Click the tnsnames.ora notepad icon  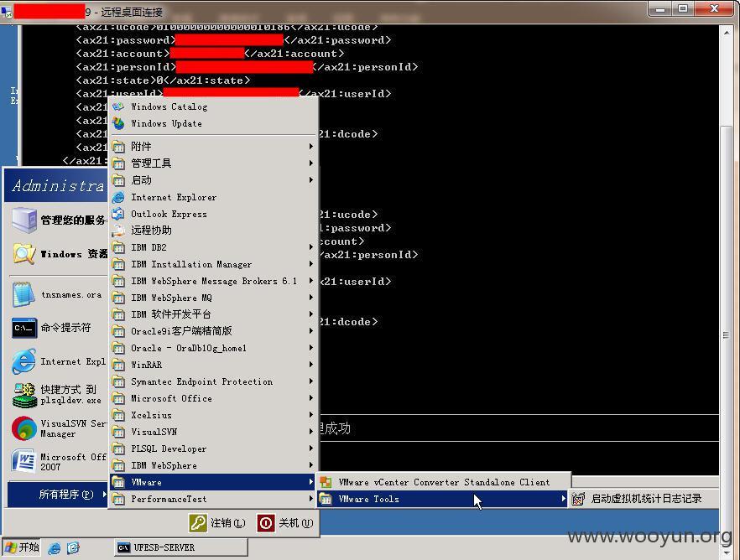coord(23,294)
